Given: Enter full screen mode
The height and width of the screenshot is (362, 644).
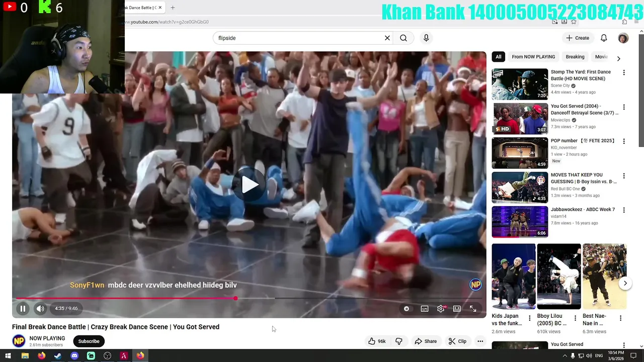Looking at the screenshot, I should click(473, 309).
